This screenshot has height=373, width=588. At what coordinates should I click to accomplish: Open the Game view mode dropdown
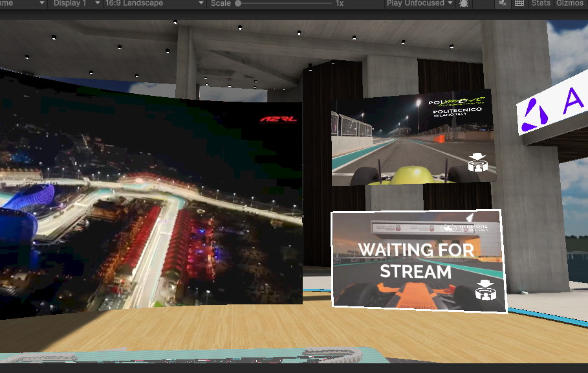tap(23, 3)
